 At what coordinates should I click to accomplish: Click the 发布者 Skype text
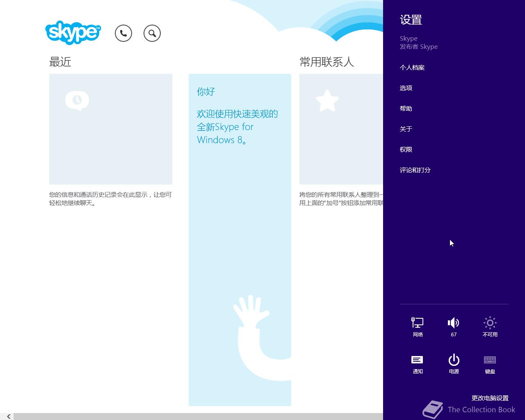click(x=419, y=47)
